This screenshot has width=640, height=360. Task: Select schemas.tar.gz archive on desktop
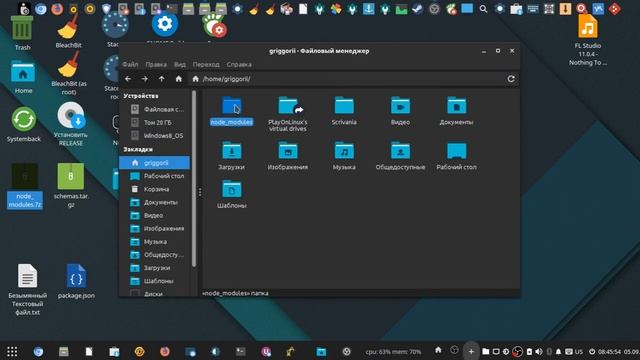coord(71,186)
